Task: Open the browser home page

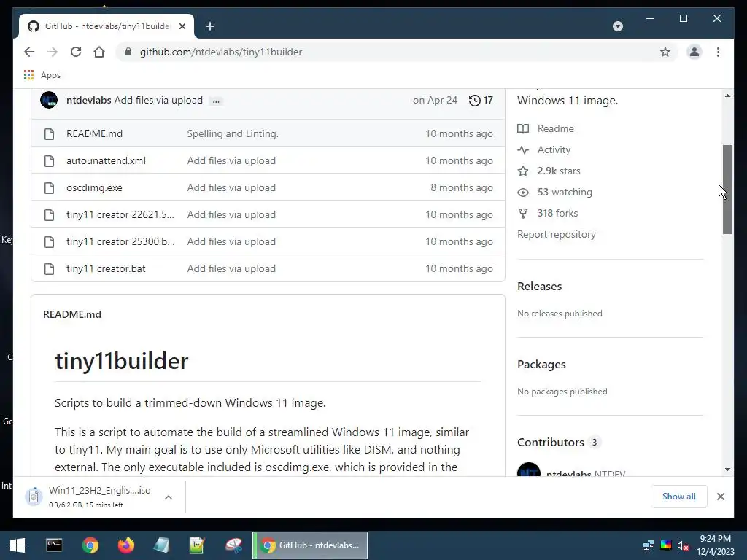Action: (99, 52)
